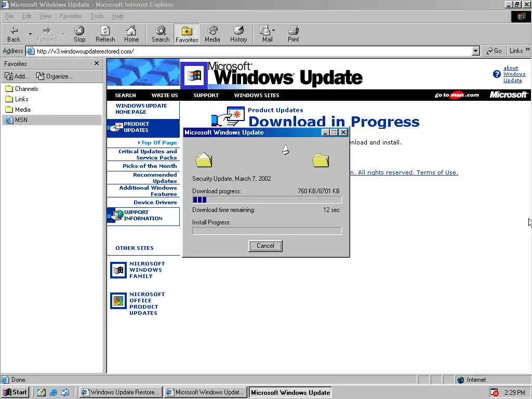Open Additional Windows Features link
Screen dimensions: 532x399
(148, 191)
